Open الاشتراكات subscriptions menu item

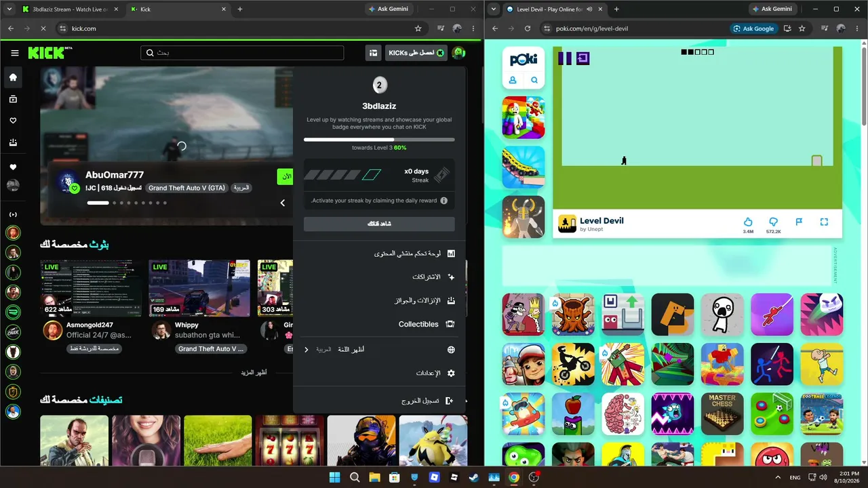click(427, 277)
